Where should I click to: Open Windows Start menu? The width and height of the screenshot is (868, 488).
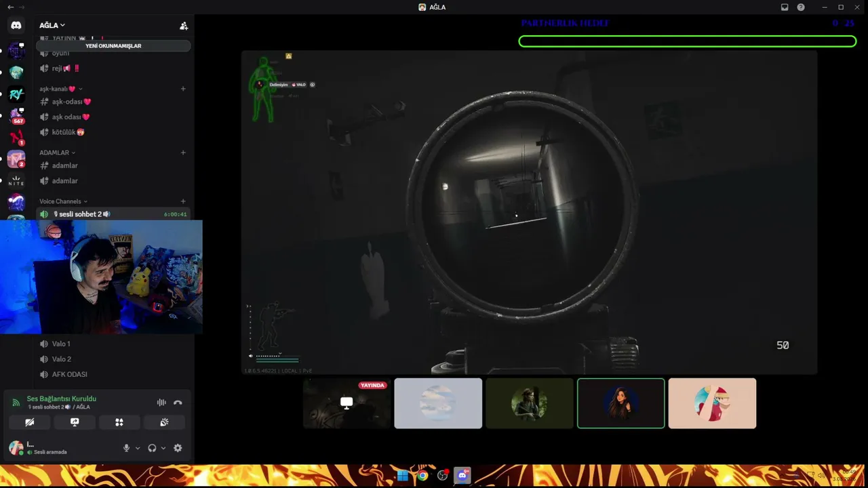(403, 476)
